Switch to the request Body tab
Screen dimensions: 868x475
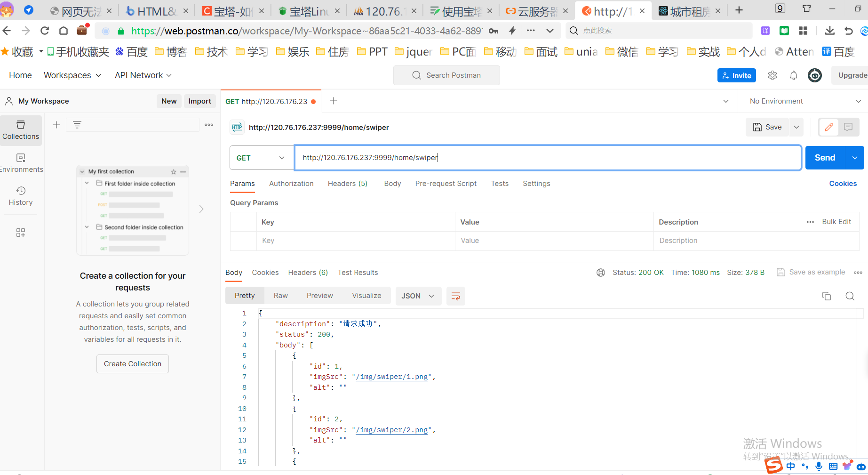pos(392,184)
